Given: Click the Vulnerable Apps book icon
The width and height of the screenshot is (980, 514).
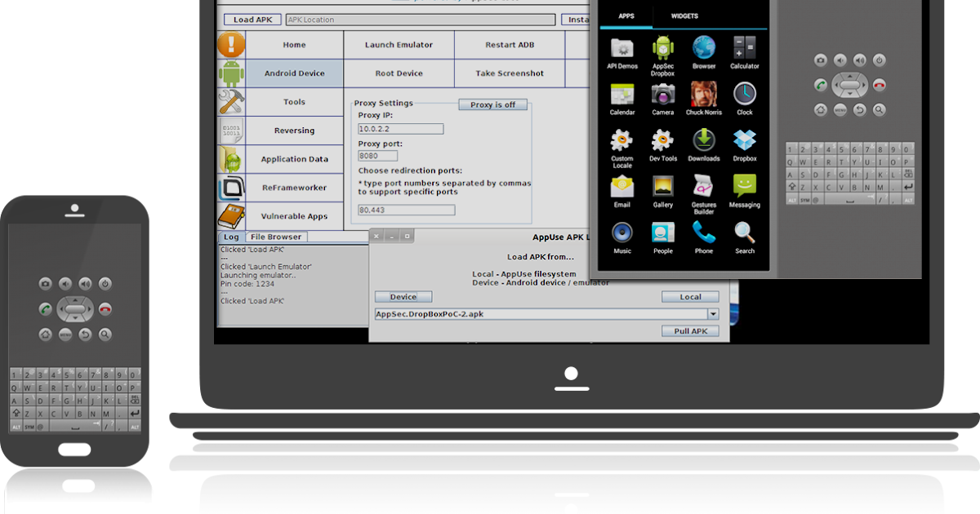Looking at the screenshot, I should [231, 216].
